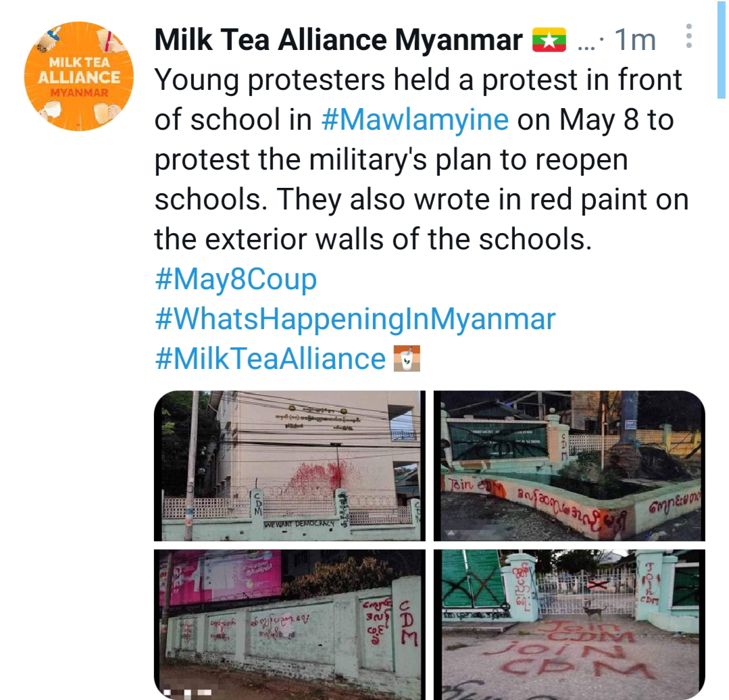This screenshot has width=729, height=700.
Task: Click the 1m tweet timestamp
Action: (635, 40)
